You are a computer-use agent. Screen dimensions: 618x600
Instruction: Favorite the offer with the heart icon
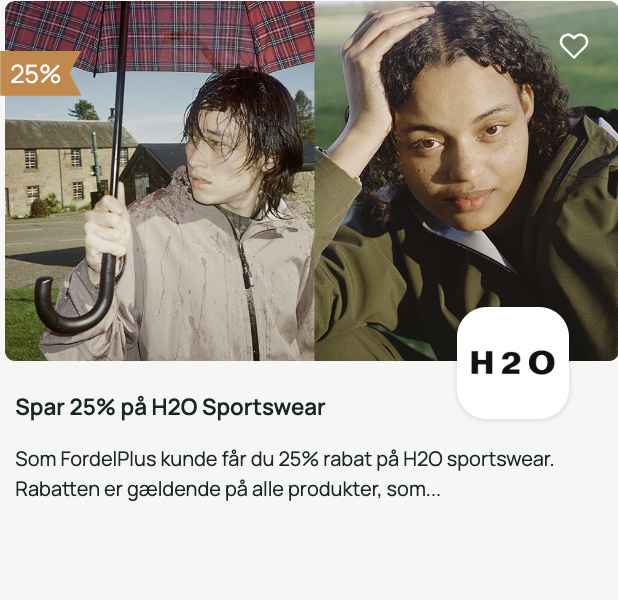[x=573, y=45]
